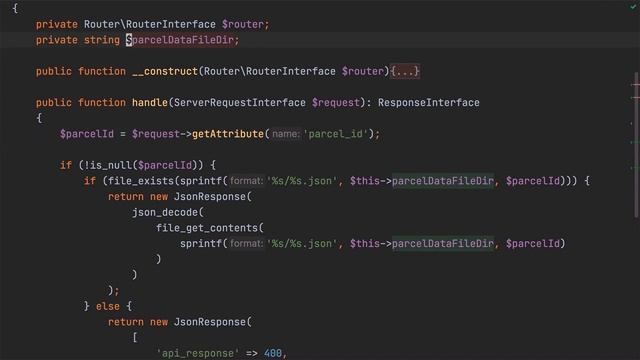Click parcelDataFileDir inside file_get_contents sprintf
The image size is (640, 360).
(x=443, y=244)
